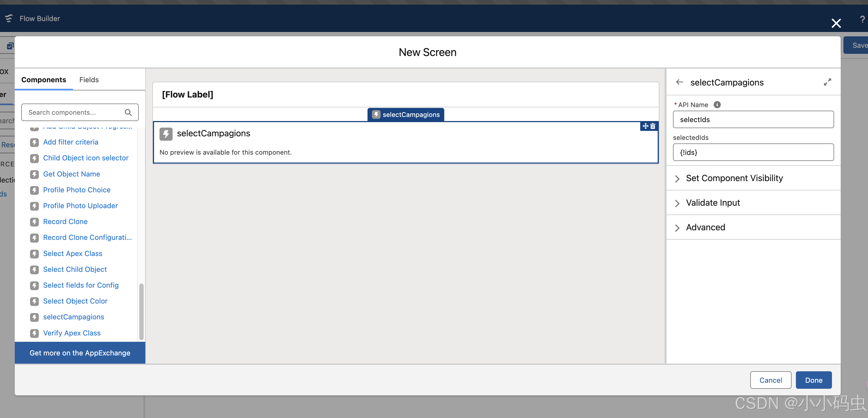Add the Child Object icon selector component
The height and width of the screenshot is (418, 868).
coord(85,158)
